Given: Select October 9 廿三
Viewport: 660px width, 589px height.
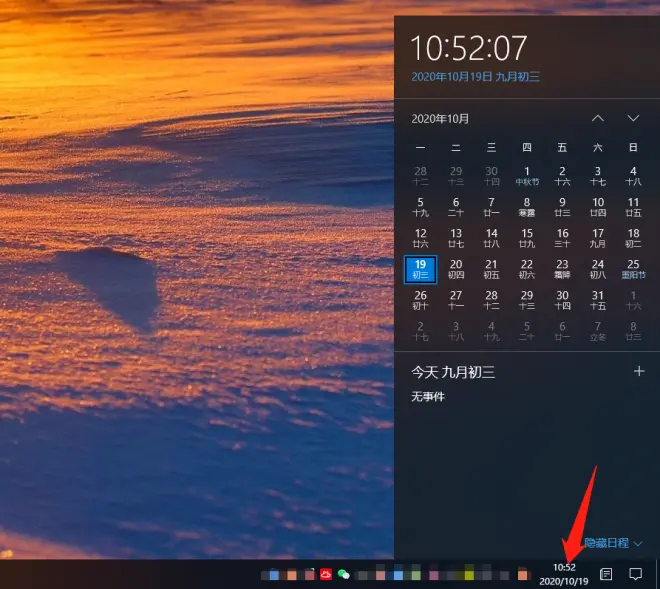Looking at the screenshot, I should (562, 207).
